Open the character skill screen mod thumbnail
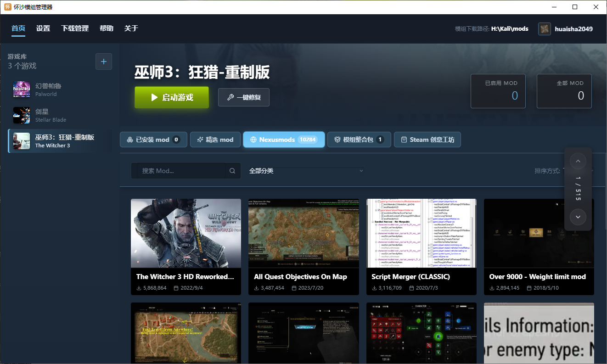Viewport: 607px width, 364px height. [422, 333]
